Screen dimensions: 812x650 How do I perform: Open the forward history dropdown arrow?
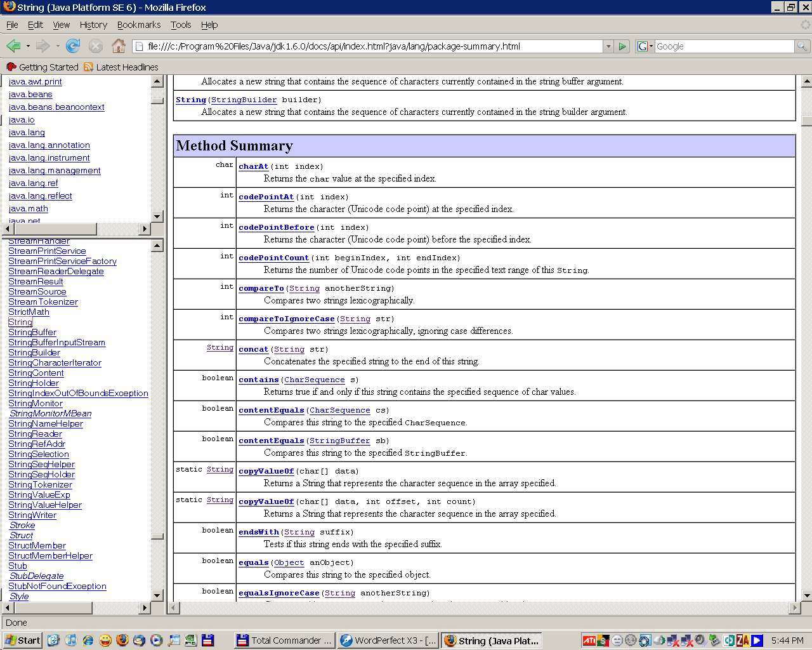(58, 46)
